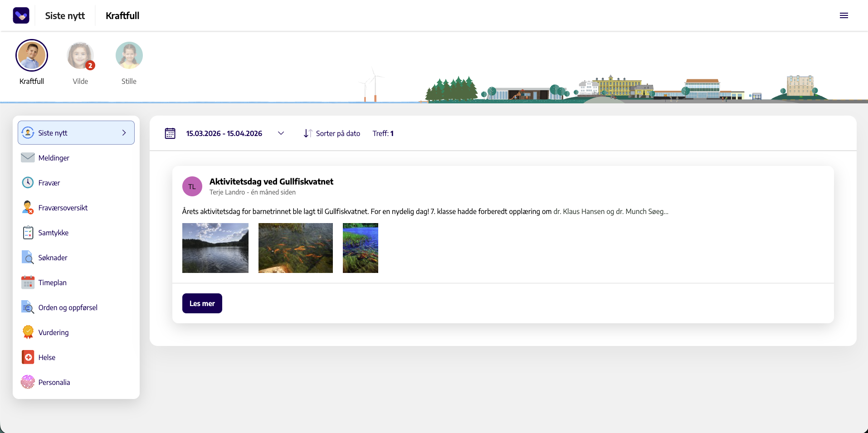This screenshot has height=433, width=868.
Task: Click the date range 15.03.2026 - 15.04.2026
Action: click(224, 133)
